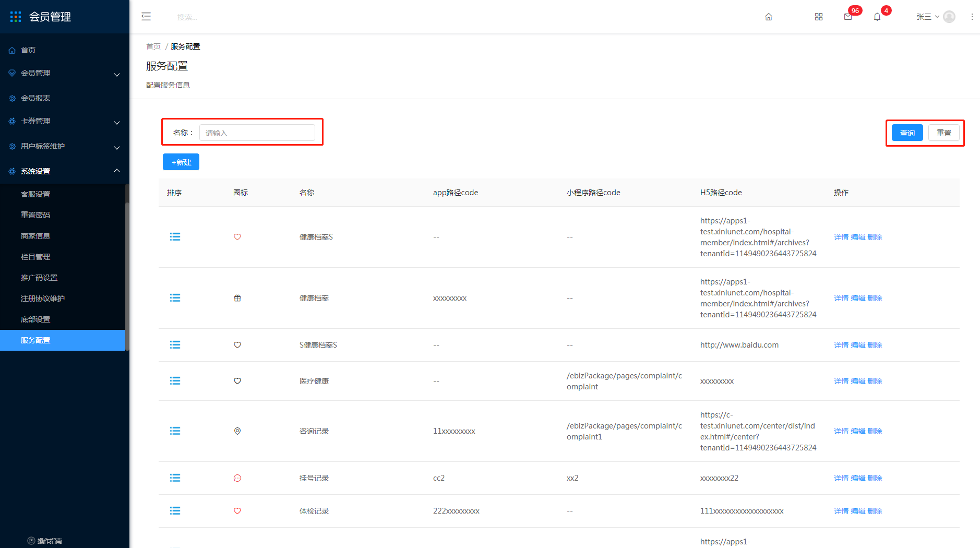
Task: Open the home icon in top bar
Action: (x=769, y=17)
